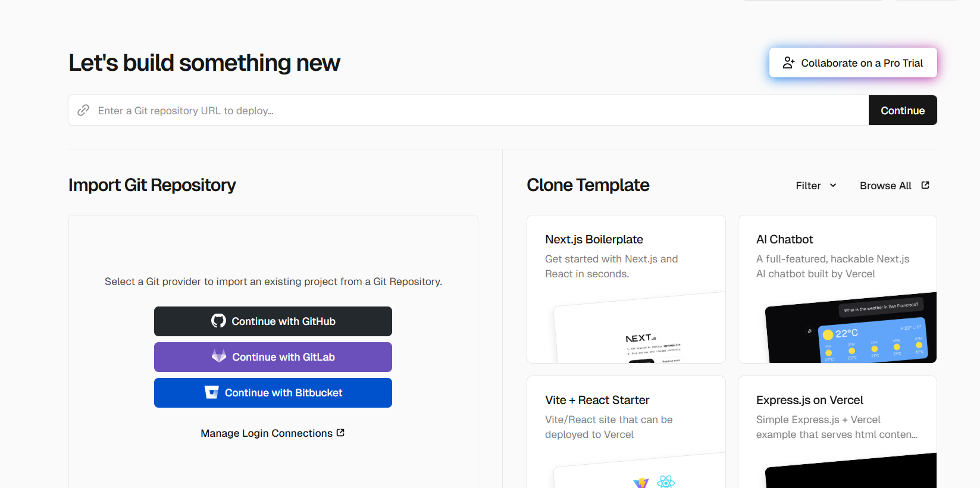
Task: Click the link icon in URL field
Action: pos(83,110)
